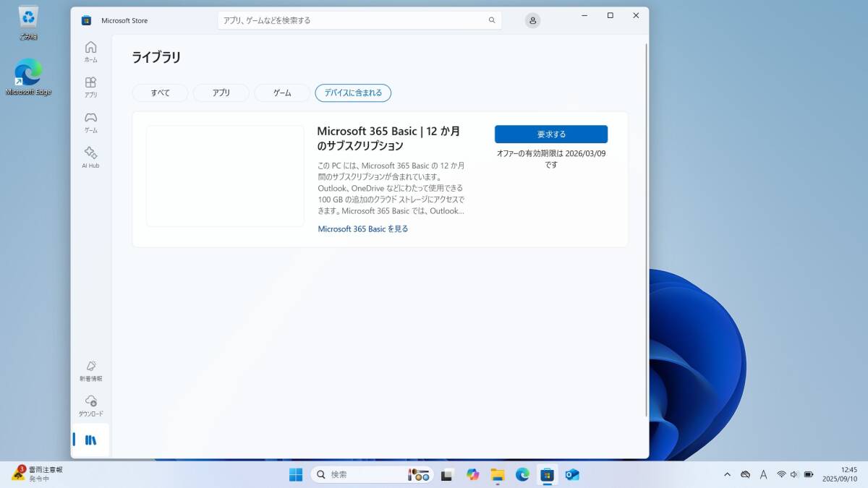Open the Games section in the sidebar

(90, 121)
